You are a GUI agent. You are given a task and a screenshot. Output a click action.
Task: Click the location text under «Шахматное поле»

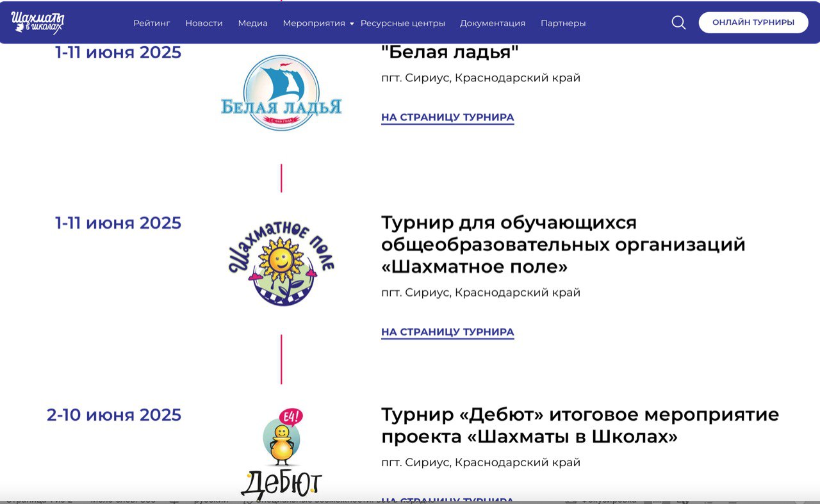(x=481, y=293)
